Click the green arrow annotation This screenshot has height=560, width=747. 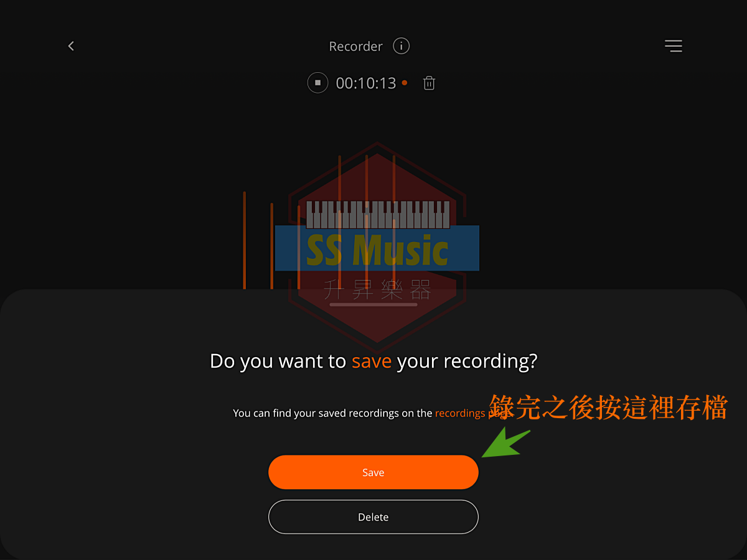(505, 444)
